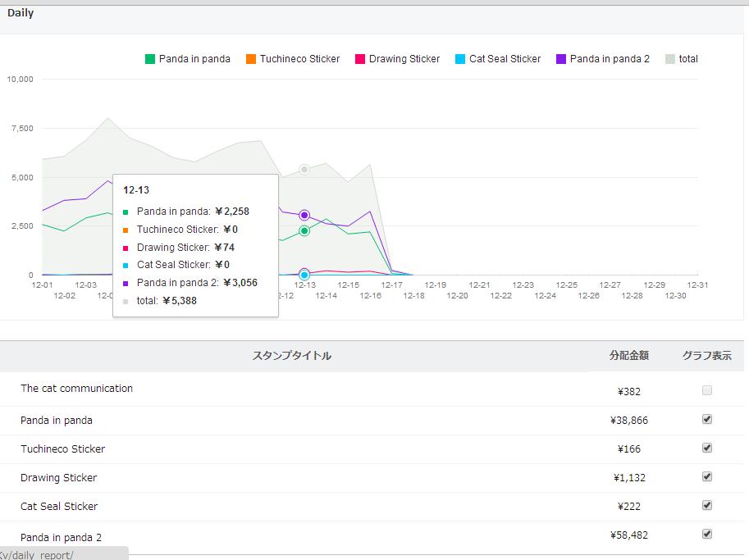Click the orange Tuchineco Sticker legend swatch
This screenshot has height=560, width=749.
(251, 59)
